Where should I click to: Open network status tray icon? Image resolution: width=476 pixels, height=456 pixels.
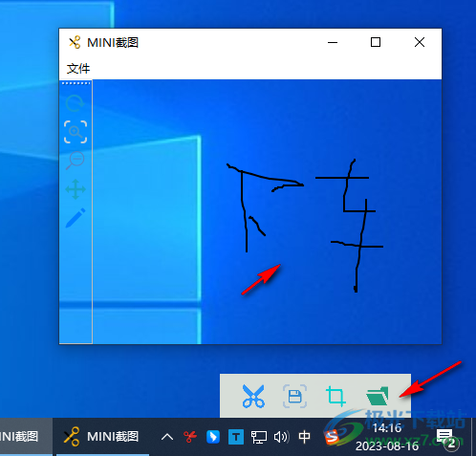[x=259, y=437]
